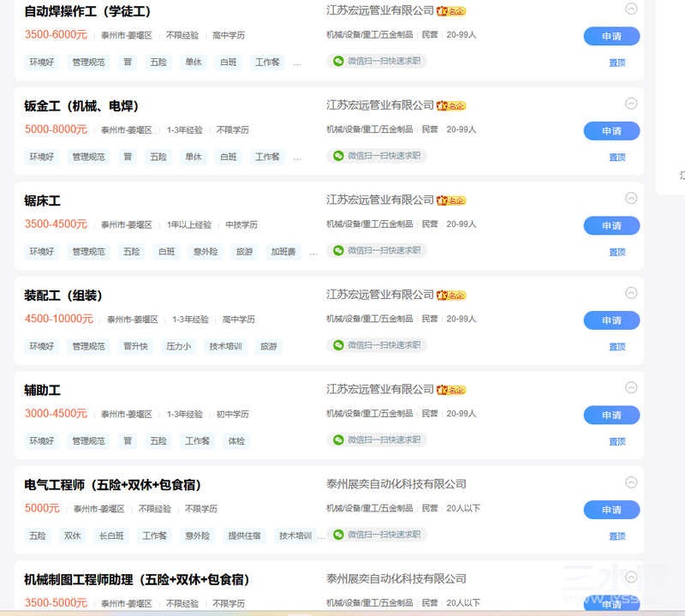Collapse the 机械制图工程师助理 card arrow
This screenshot has height=616, width=685.
coord(631,577)
